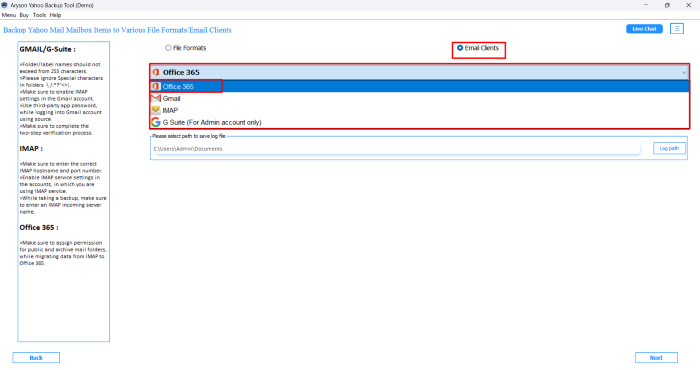
Task: Click 'Please select path to save log file' label
Action: coord(188,136)
